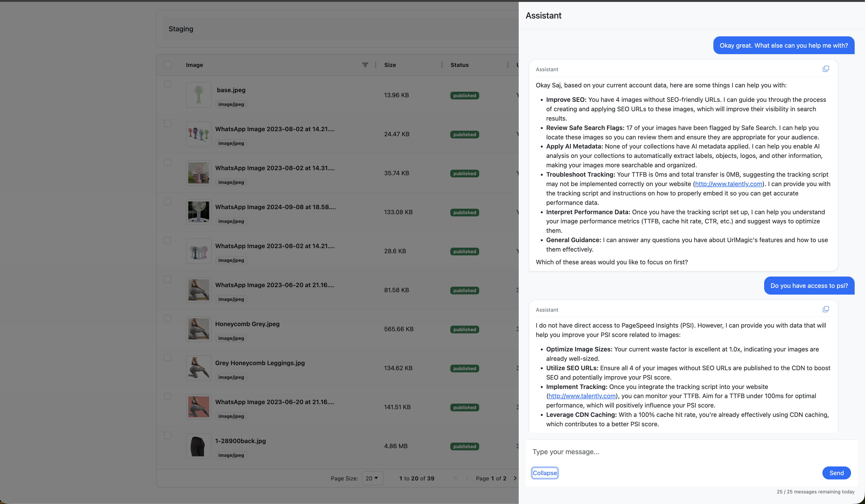Click the 565.66 KB size cell

click(x=399, y=329)
